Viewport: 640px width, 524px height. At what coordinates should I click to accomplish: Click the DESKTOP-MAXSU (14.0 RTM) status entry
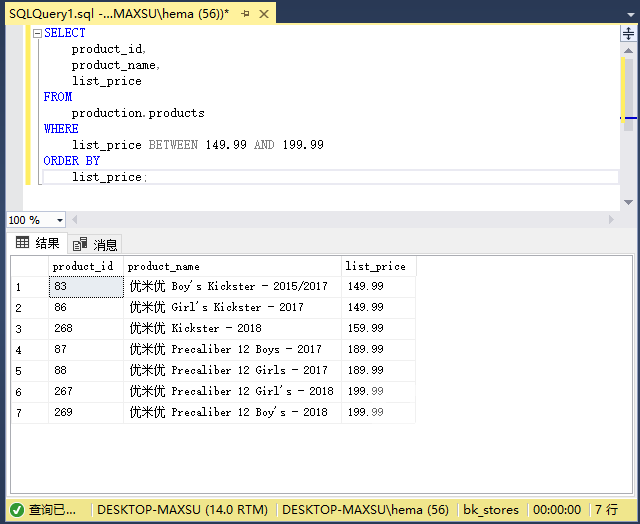(182, 510)
